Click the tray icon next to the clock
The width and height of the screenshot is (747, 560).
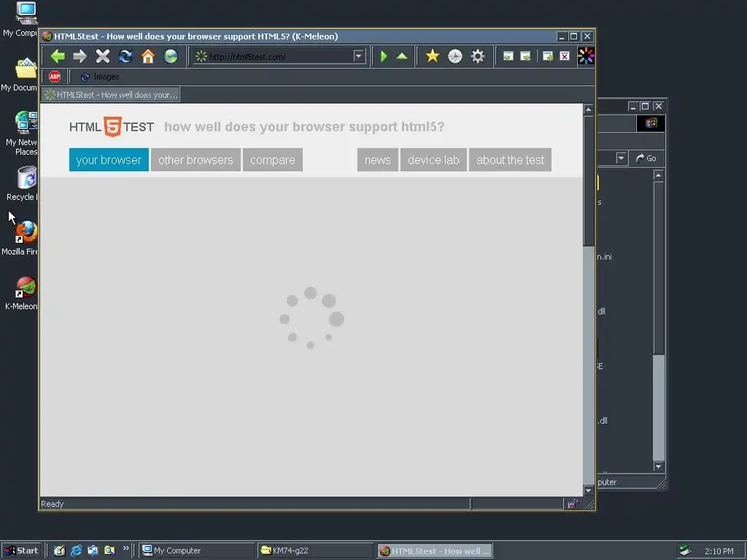pos(685,551)
